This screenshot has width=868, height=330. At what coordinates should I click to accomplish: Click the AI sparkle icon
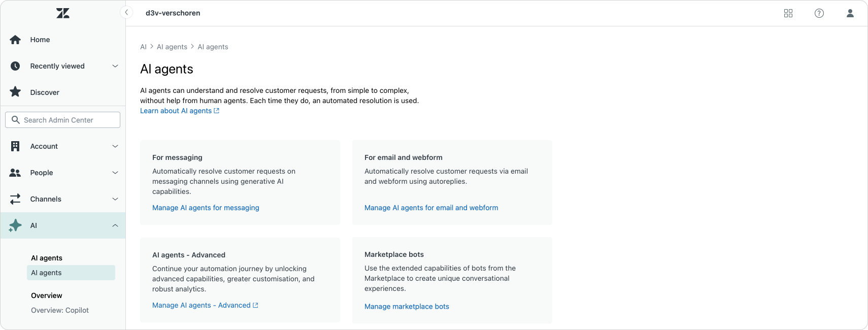click(15, 225)
